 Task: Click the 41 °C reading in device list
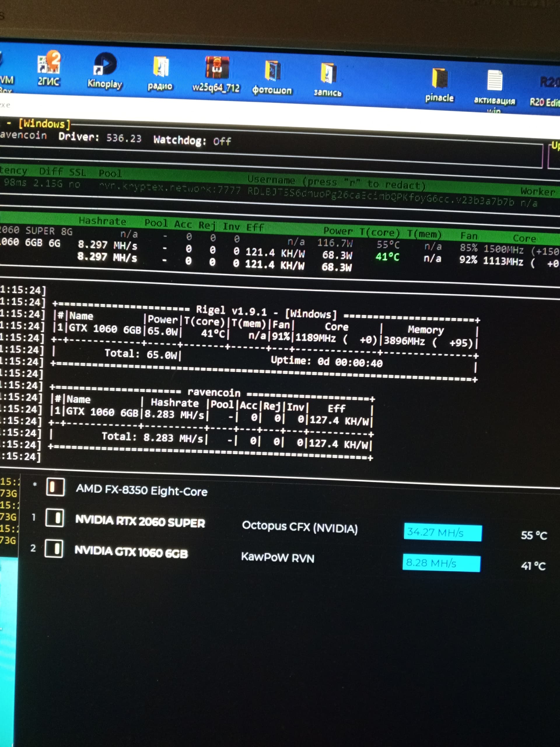533,566
